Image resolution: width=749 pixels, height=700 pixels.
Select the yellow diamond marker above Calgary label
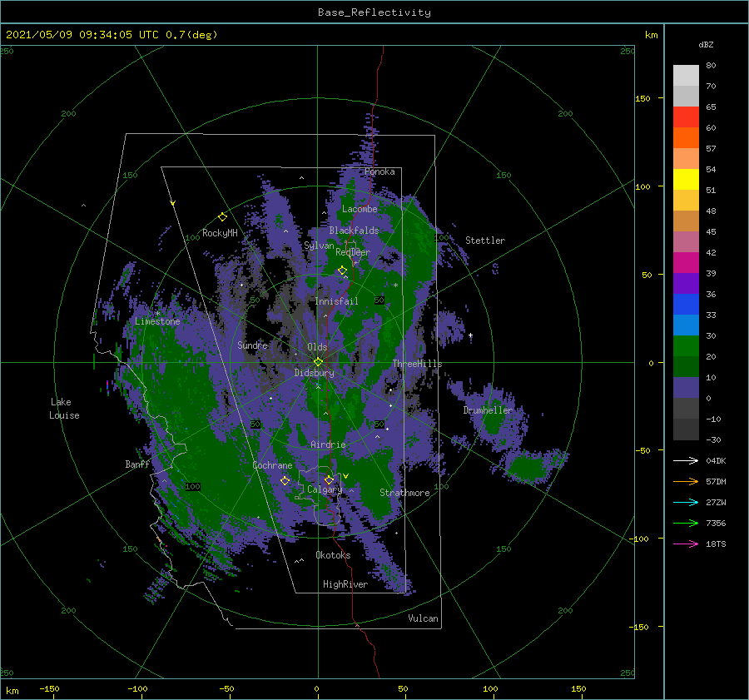[329, 479]
